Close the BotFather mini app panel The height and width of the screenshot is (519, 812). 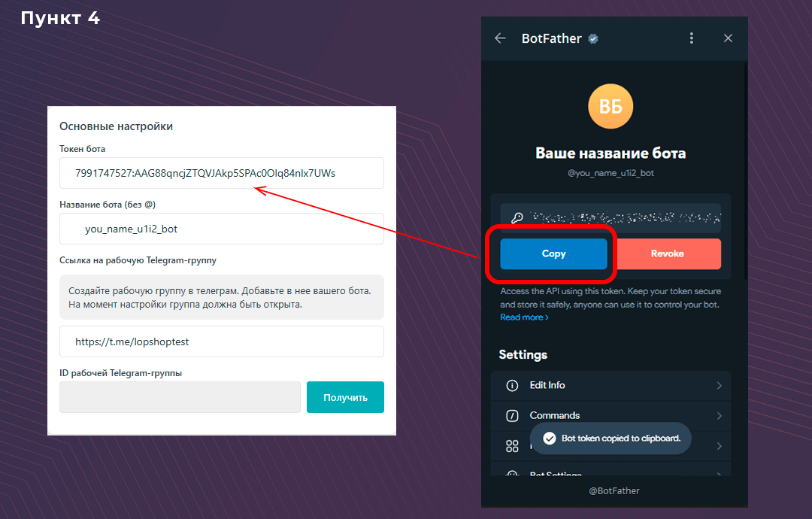(728, 38)
